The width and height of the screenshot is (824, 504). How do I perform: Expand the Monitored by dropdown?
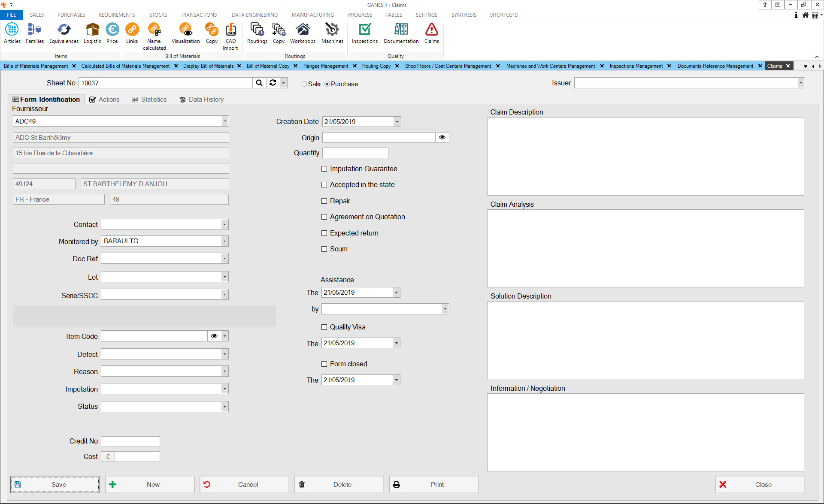(x=224, y=241)
